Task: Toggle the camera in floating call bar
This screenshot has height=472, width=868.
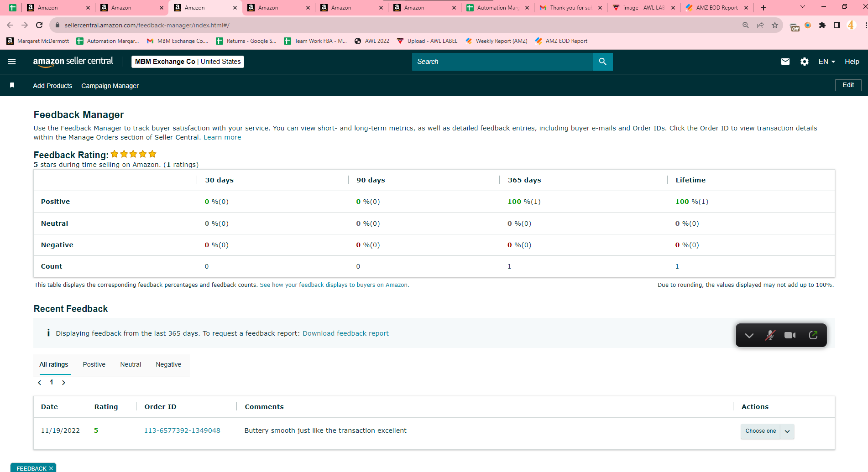Action: 790,335
